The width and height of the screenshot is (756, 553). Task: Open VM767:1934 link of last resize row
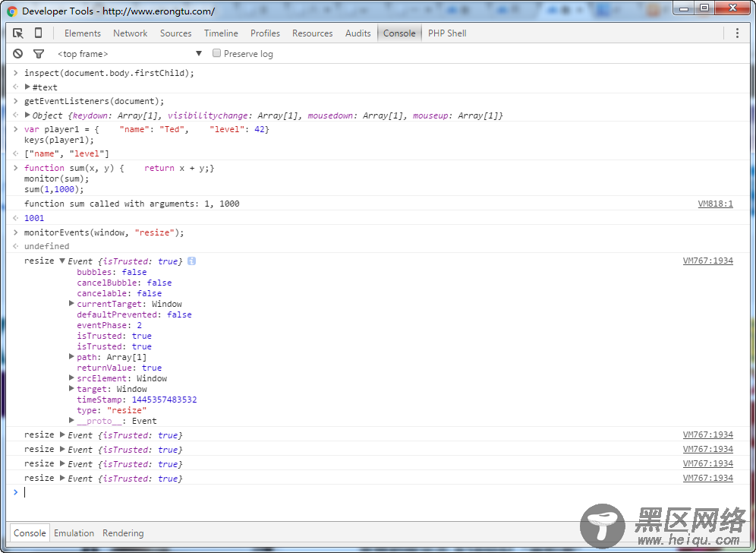[x=707, y=478]
